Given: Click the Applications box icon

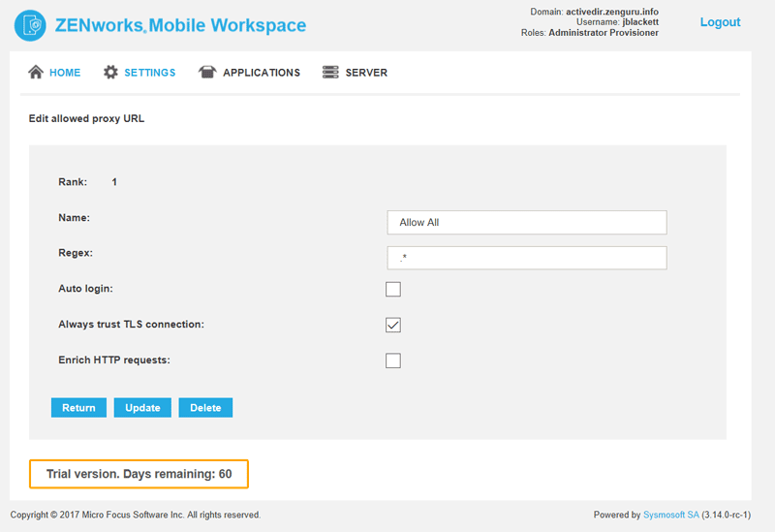Looking at the screenshot, I should (x=207, y=72).
